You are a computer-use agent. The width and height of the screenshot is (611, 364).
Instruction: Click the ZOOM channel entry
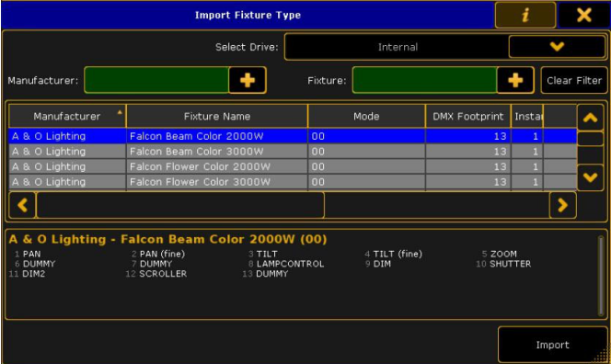coord(499,254)
